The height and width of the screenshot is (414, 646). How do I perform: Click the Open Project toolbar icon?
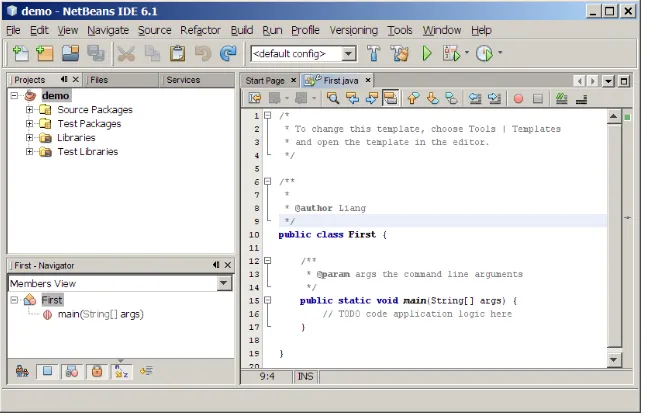[x=70, y=54]
